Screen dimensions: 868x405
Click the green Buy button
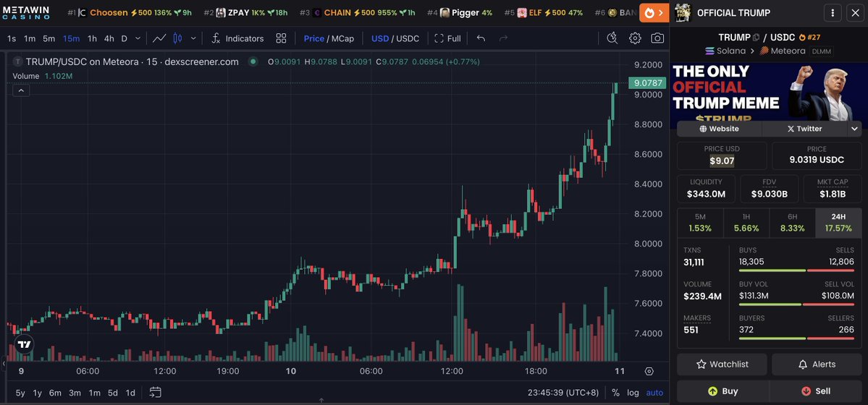tap(722, 391)
